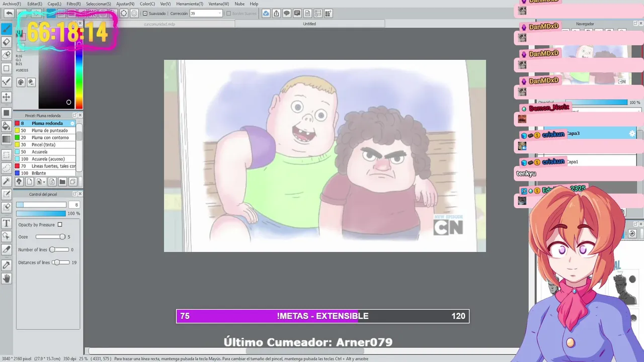
Task: Select the Bucket fill tool
Action: (x=7, y=126)
